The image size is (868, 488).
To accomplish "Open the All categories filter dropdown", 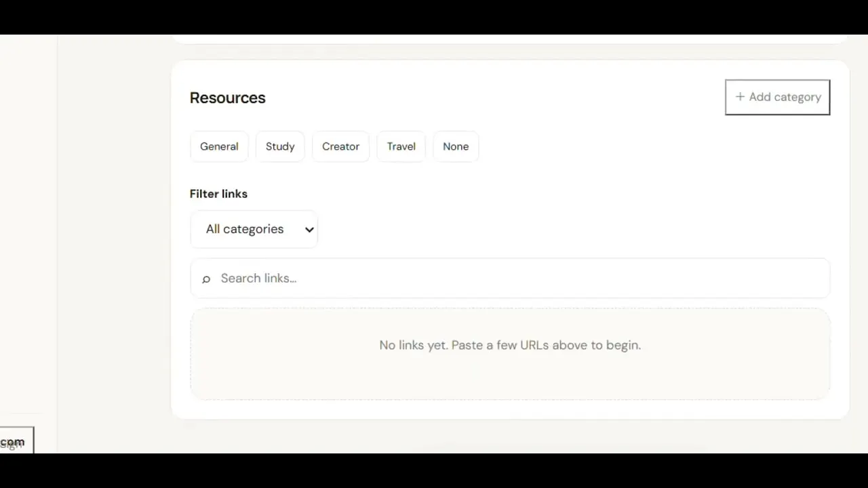I will 254,229.
